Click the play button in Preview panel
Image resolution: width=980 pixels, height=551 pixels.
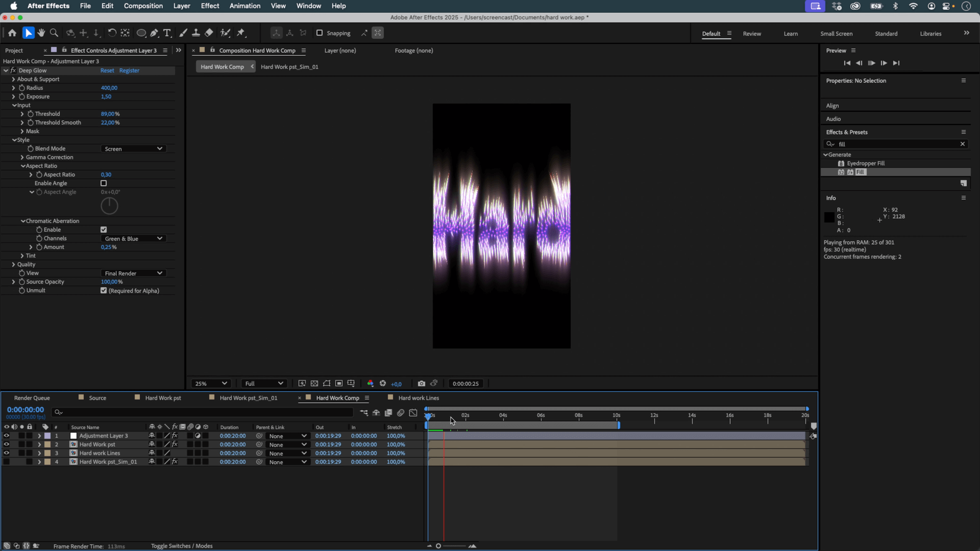[872, 63]
